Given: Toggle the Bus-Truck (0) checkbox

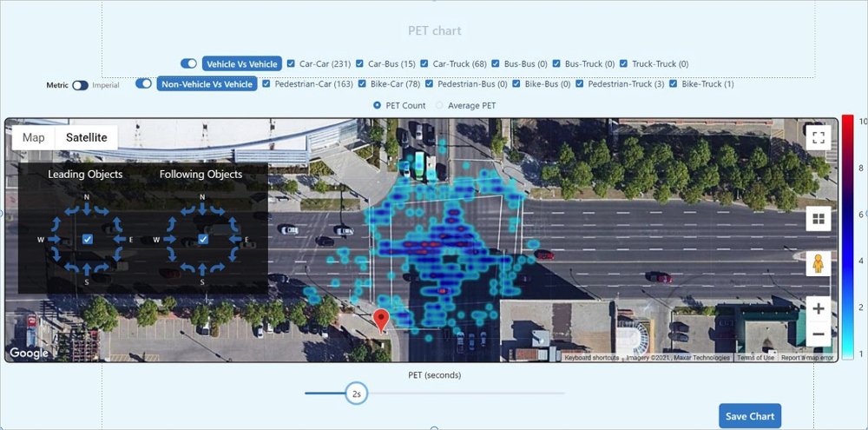Looking at the screenshot, I should [556, 63].
